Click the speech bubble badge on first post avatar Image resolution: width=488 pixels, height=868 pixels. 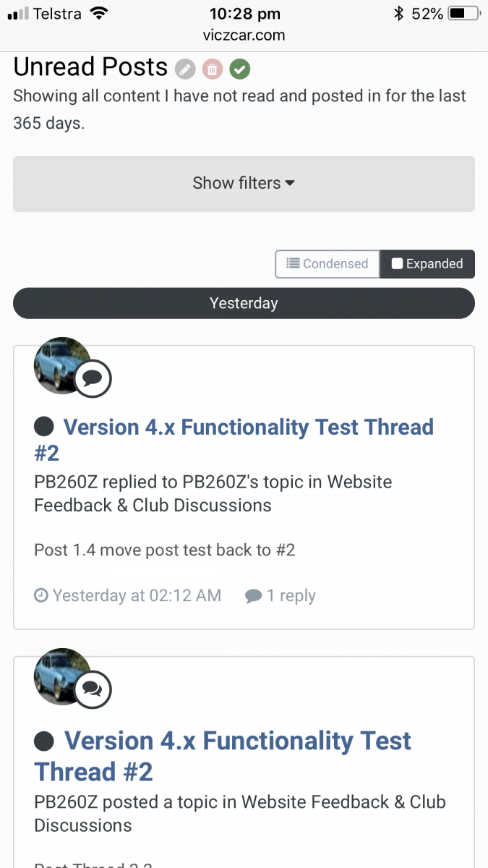click(x=93, y=378)
